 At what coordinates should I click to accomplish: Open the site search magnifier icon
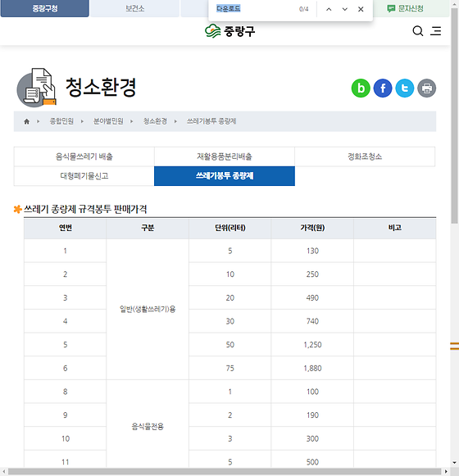(418, 31)
